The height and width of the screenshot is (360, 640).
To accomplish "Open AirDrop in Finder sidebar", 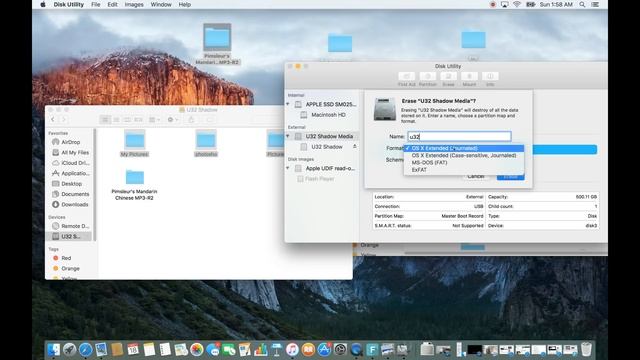I will 70,142.
